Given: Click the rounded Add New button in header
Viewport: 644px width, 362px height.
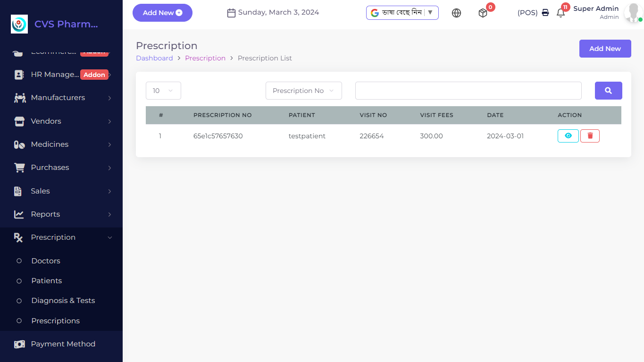Looking at the screenshot, I should click(162, 13).
